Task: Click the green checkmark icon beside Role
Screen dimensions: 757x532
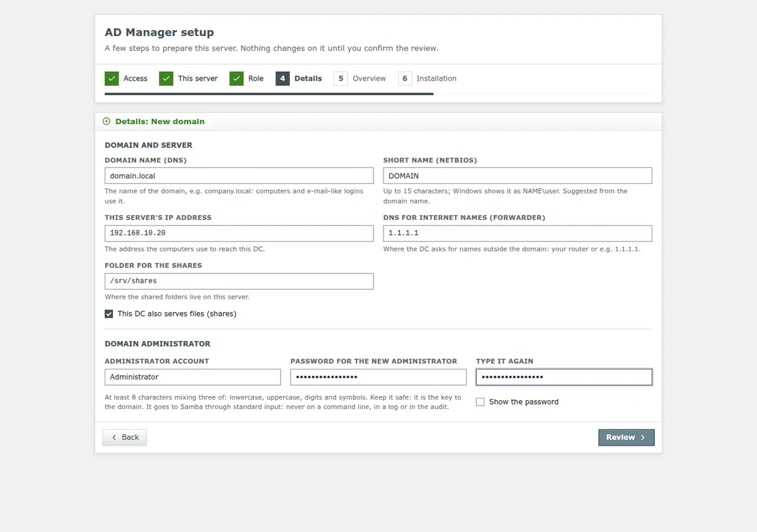Action: pos(237,79)
